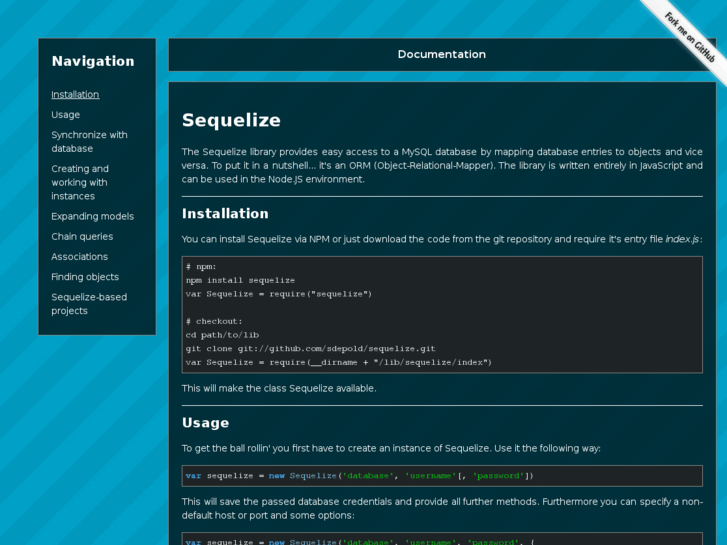Click the 'class Sequelize available' sentence
This screenshot has height=545, width=727.
coord(279,388)
